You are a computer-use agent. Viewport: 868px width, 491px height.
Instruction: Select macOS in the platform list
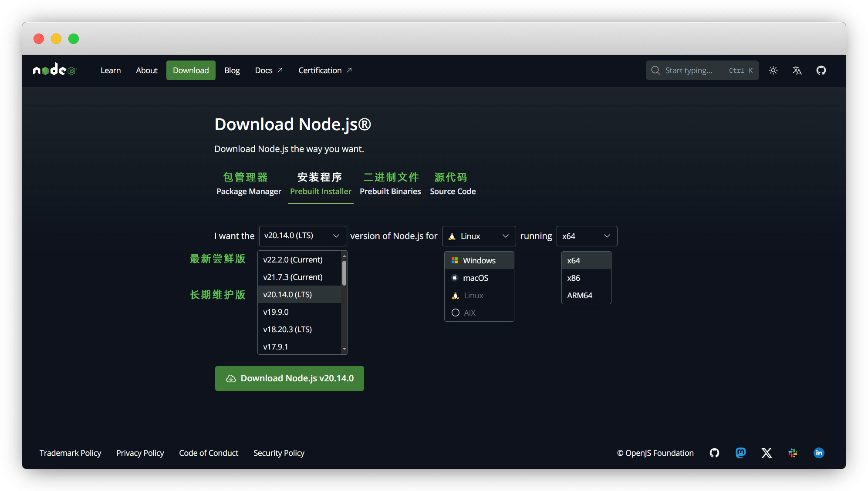pos(479,278)
